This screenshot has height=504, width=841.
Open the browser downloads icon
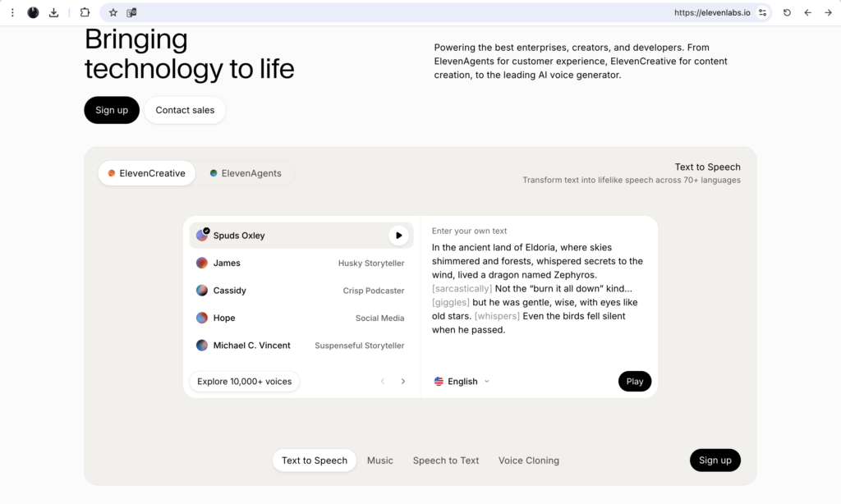coord(54,12)
